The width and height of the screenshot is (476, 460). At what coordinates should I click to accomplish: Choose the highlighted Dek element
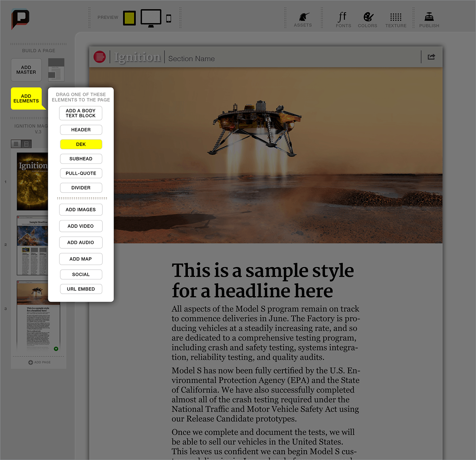(81, 144)
